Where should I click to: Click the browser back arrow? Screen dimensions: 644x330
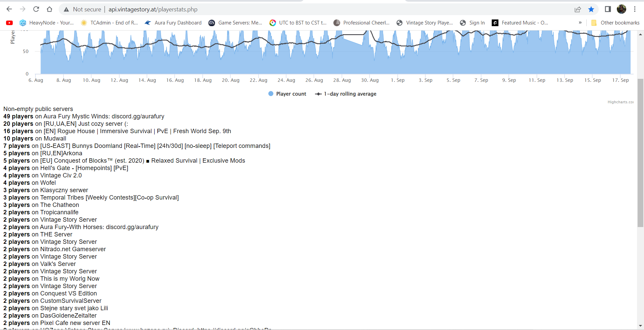pos(9,9)
